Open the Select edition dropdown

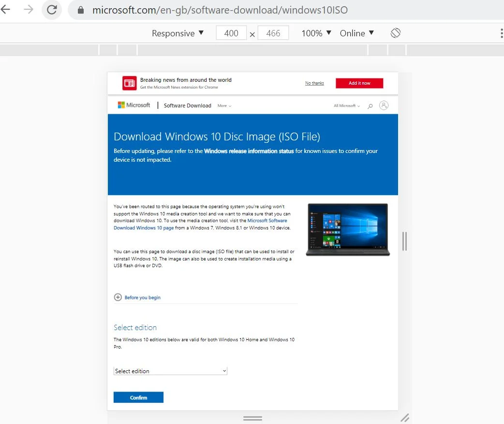tap(170, 371)
